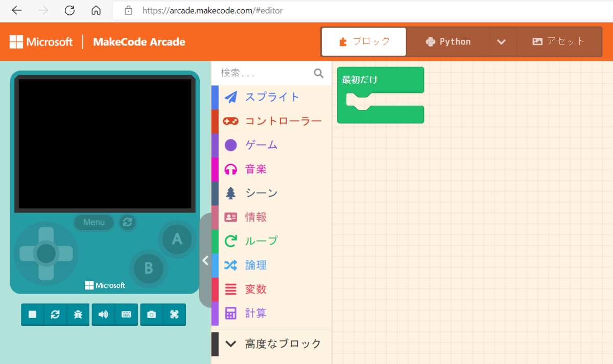Screen dimensions: 613x364
Task: Reload the browser page
Action: (x=69, y=10)
